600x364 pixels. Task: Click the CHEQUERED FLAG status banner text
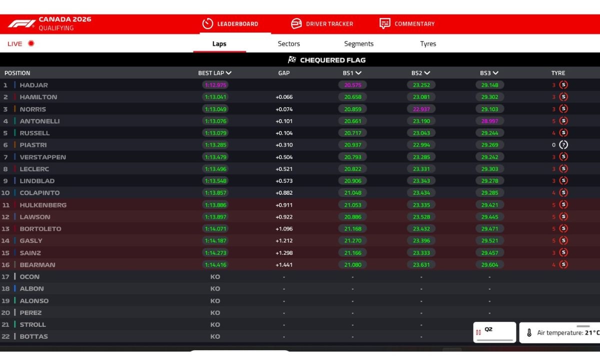pyautogui.click(x=333, y=60)
